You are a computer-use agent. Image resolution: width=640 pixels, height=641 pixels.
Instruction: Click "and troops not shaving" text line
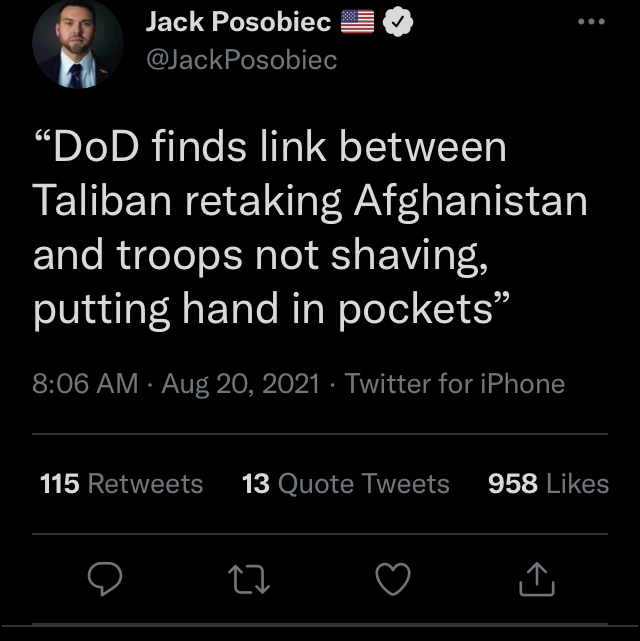(x=260, y=256)
